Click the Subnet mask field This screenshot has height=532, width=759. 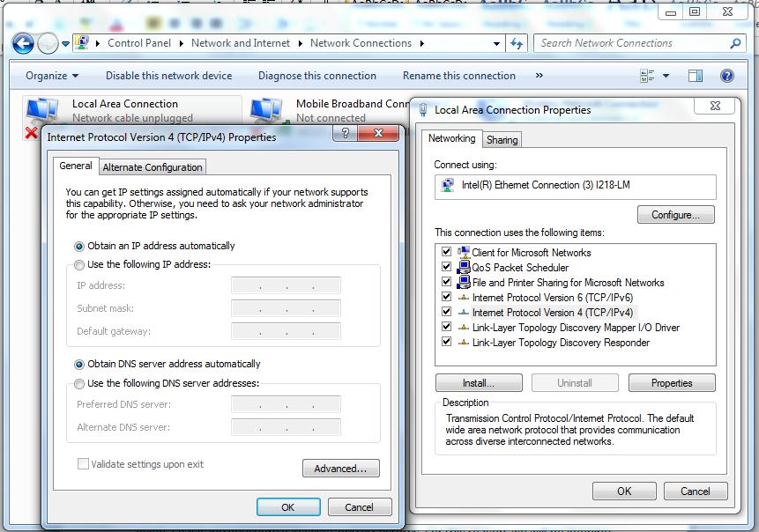[x=286, y=308]
